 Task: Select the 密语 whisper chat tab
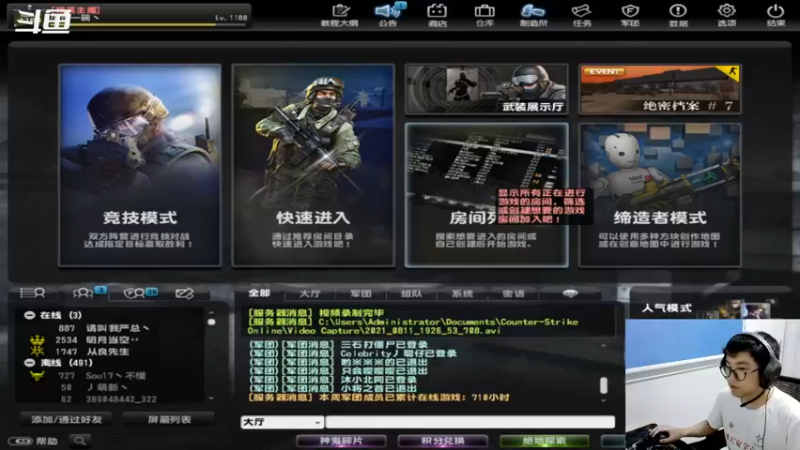pos(513,293)
